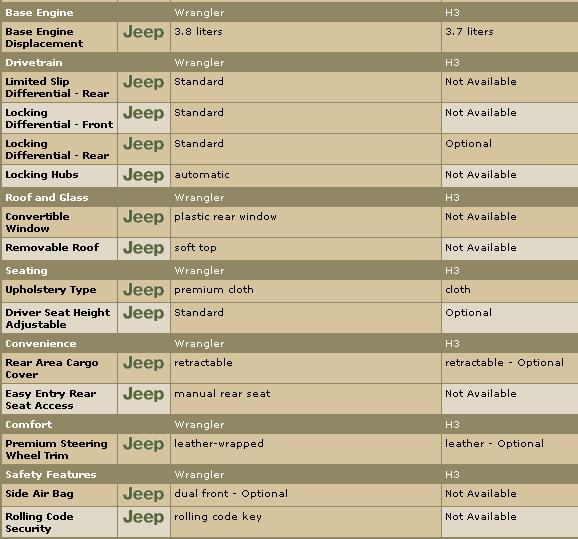Viewport: 578px width, 539px height.
Task: Click the Wrangler column header in Seating section
Action: pyautogui.click(x=199, y=271)
